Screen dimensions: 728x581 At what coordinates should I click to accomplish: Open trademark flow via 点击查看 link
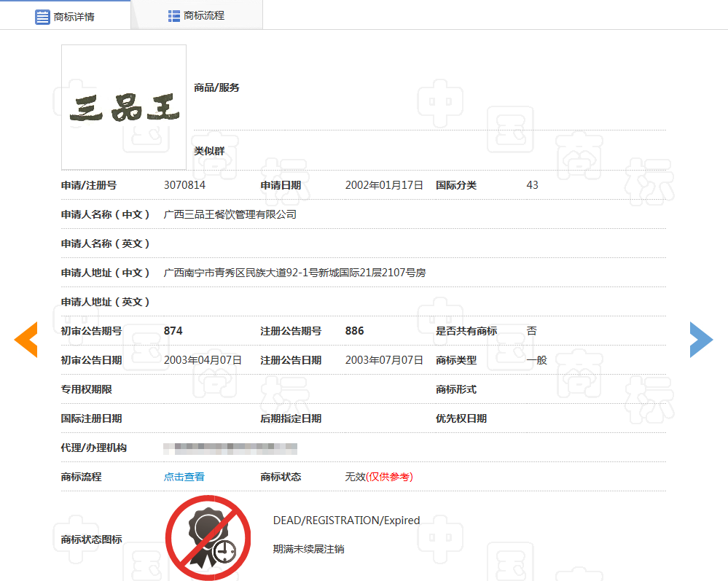(x=184, y=477)
